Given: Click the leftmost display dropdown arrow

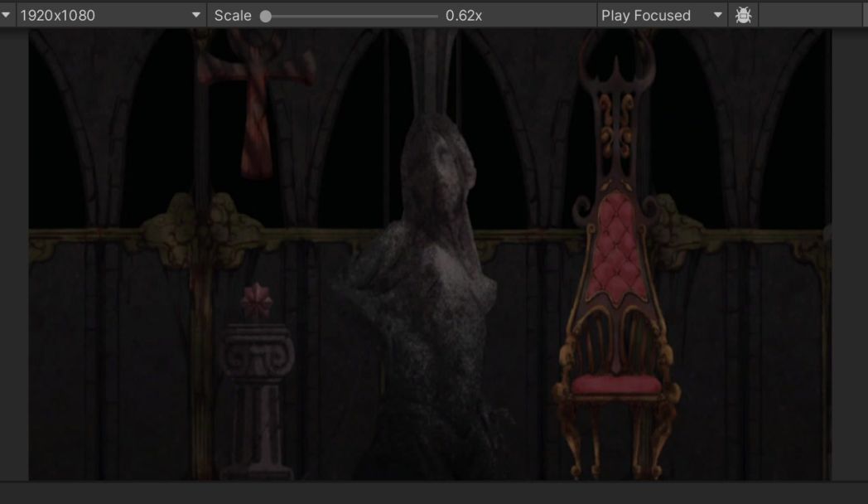Looking at the screenshot, I should pos(6,16).
